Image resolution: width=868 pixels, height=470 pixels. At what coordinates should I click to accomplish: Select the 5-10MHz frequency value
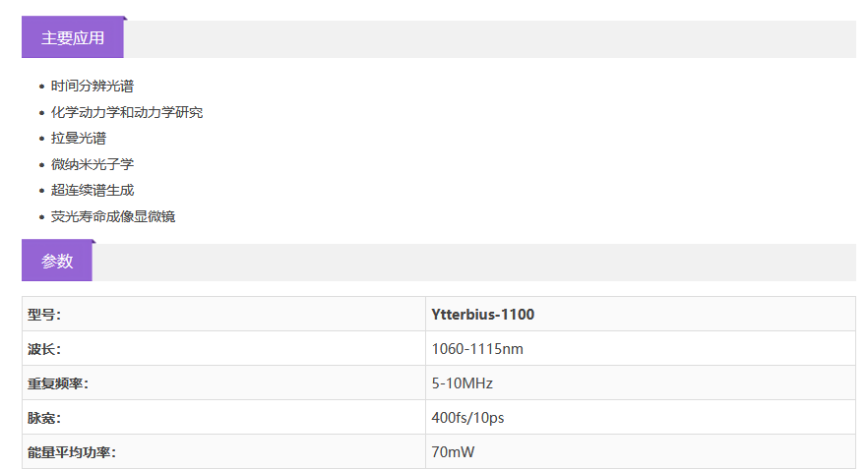pyautogui.click(x=463, y=383)
